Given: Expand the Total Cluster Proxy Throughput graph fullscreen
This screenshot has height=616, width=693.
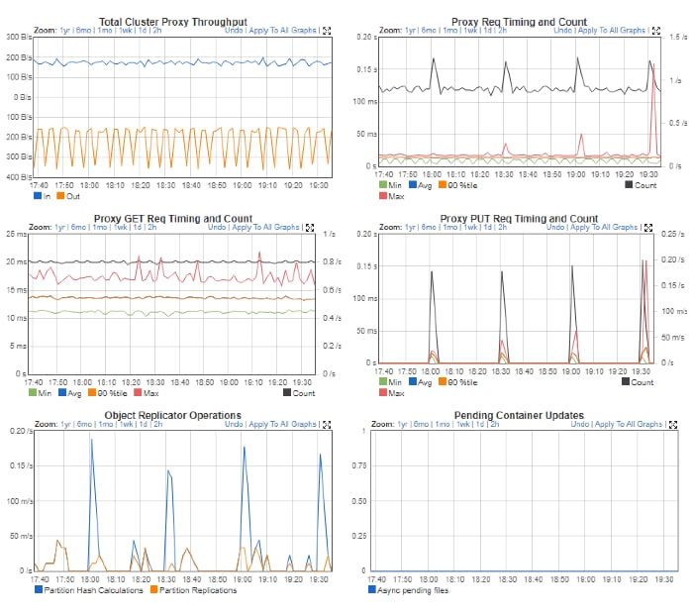Looking at the screenshot, I should (x=327, y=31).
